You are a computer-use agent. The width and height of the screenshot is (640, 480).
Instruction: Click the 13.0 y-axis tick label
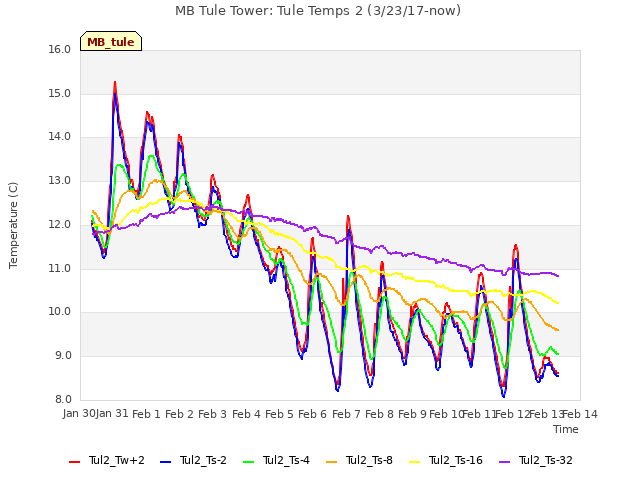coord(60,180)
